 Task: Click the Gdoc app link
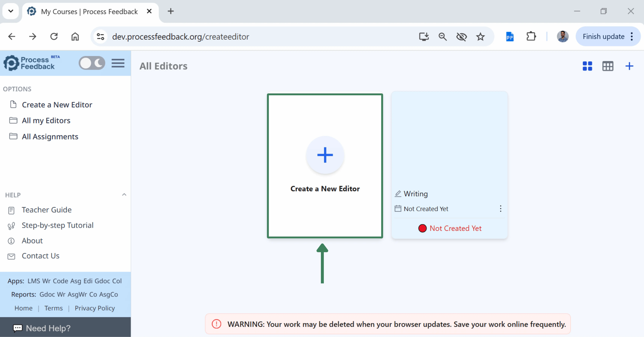pos(102,281)
